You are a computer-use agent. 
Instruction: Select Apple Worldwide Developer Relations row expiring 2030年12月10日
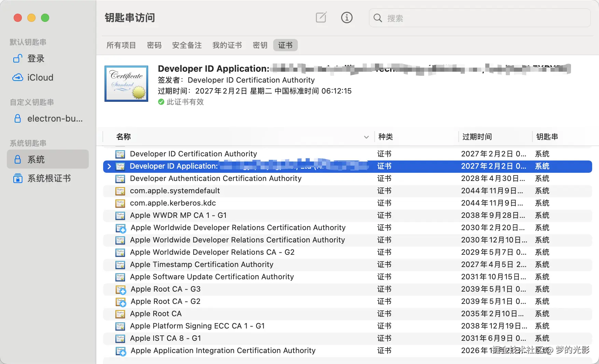coord(348,240)
